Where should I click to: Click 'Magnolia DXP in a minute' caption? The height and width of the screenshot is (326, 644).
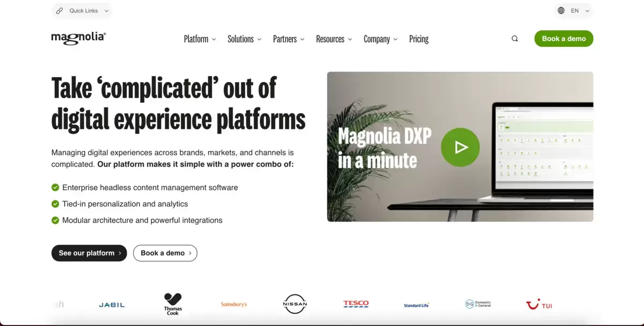tap(384, 148)
